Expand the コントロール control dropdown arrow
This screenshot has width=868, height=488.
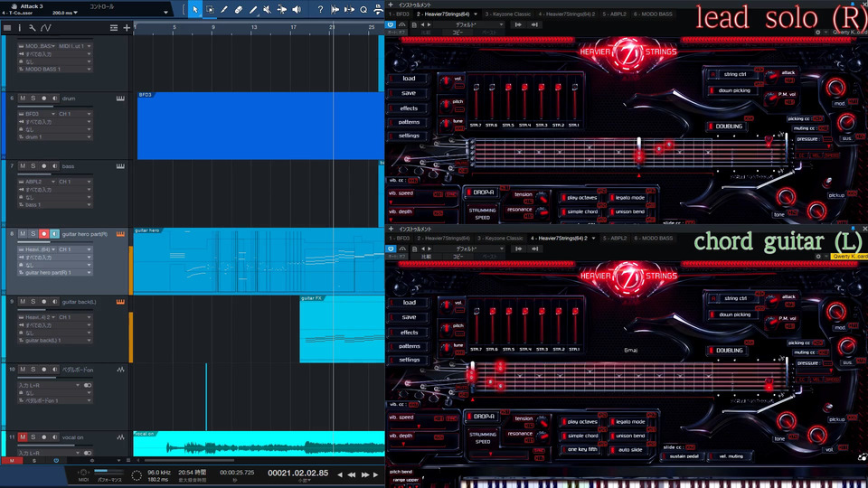(x=165, y=12)
